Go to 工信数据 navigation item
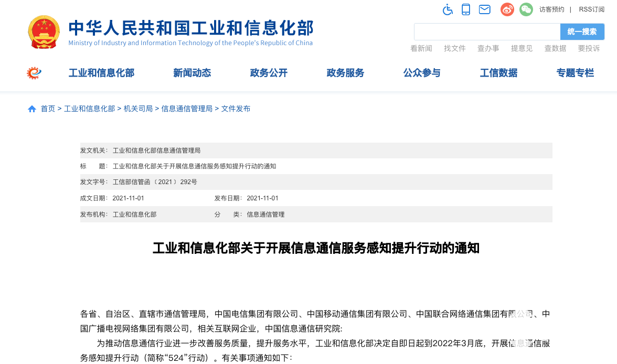 point(498,73)
